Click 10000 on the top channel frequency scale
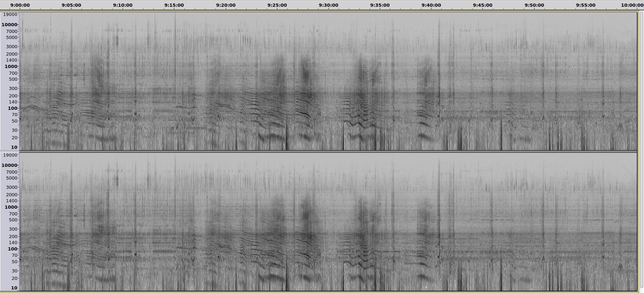The height and width of the screenshot is (293, 644). pos(10,25)
